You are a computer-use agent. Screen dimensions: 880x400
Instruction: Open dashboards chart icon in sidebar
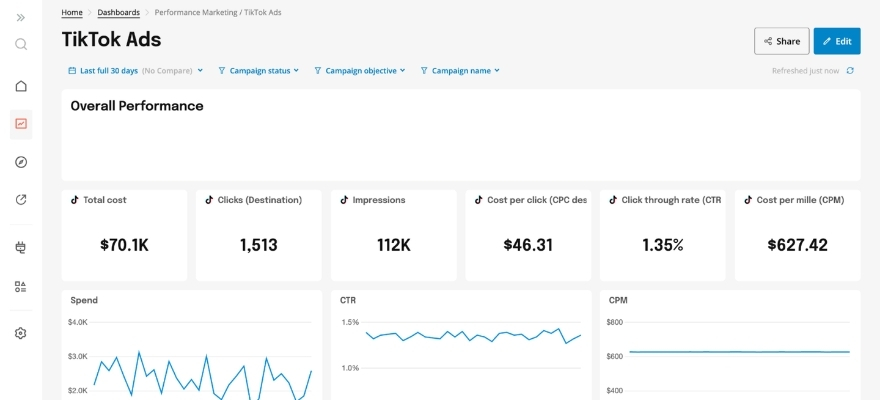point(21,124)
